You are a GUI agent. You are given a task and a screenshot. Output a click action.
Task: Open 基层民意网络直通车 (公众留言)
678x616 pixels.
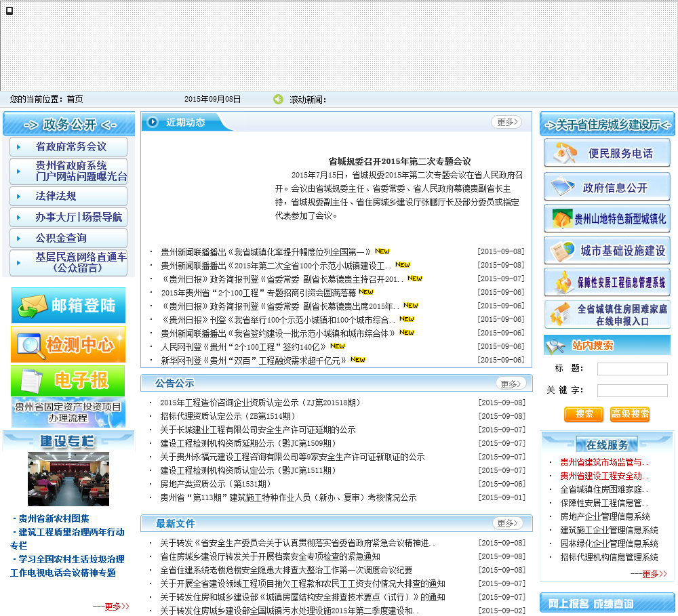pyautogui.click(x=68, y=262)
